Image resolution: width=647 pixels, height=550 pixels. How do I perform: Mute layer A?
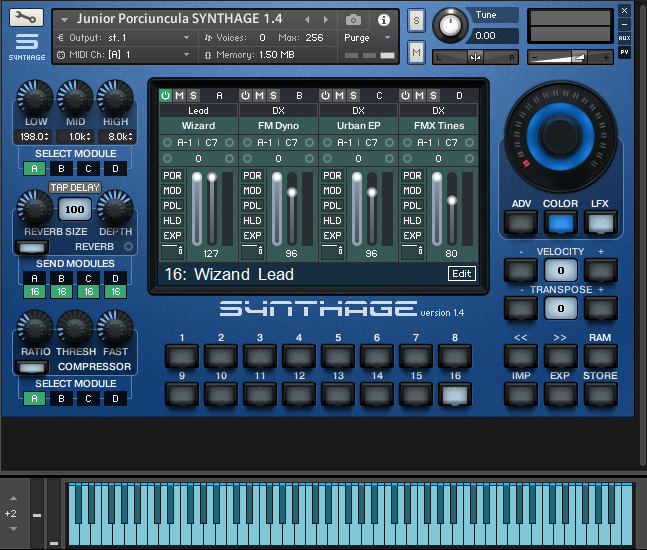point(179,95)
